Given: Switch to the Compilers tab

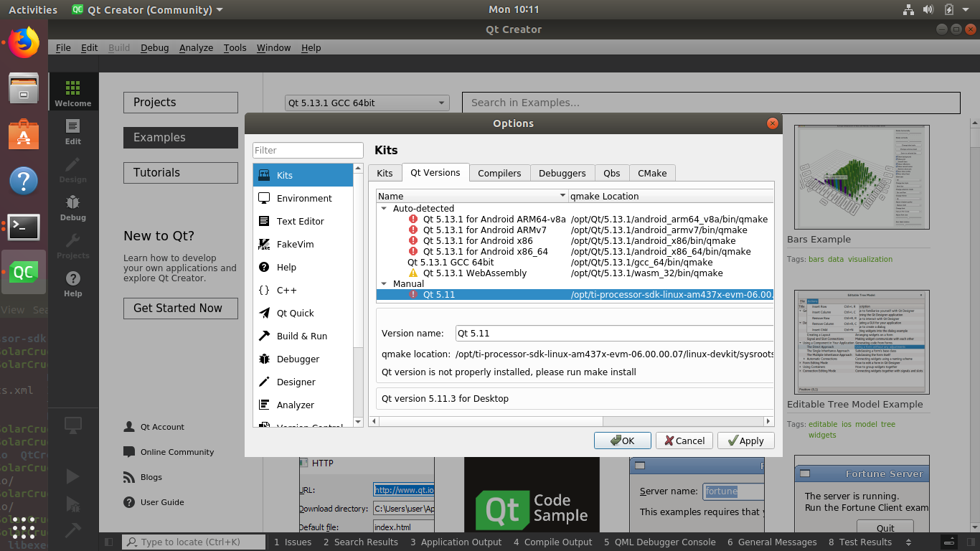Looking at the screenshot, I should [499, 173].
